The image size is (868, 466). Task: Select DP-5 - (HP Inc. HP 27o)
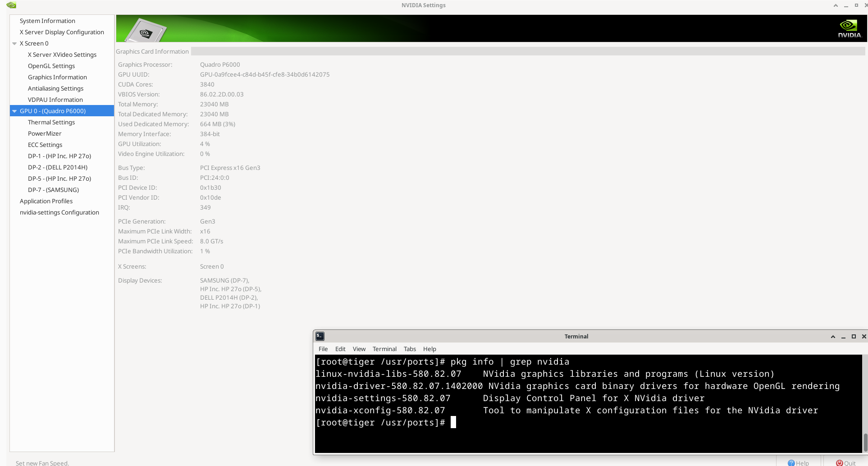59,178
